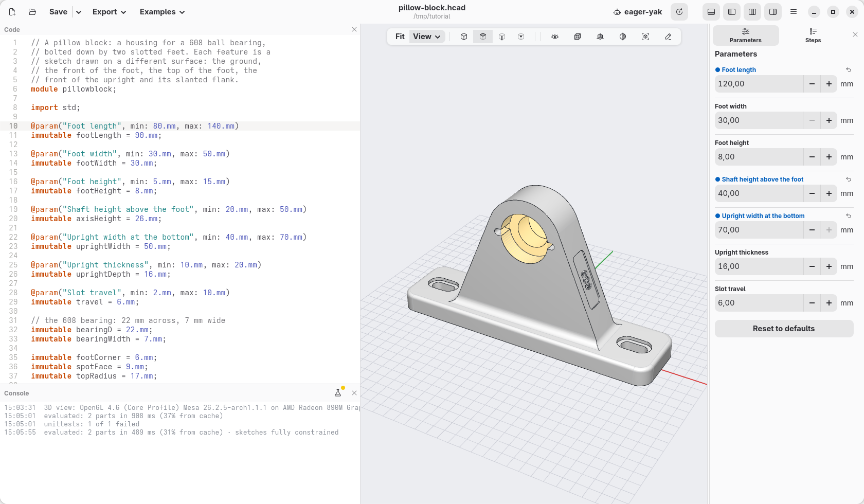This screenshot has width=864, height=504.
Task: Click the new file icon
Action: click(12, 12)
